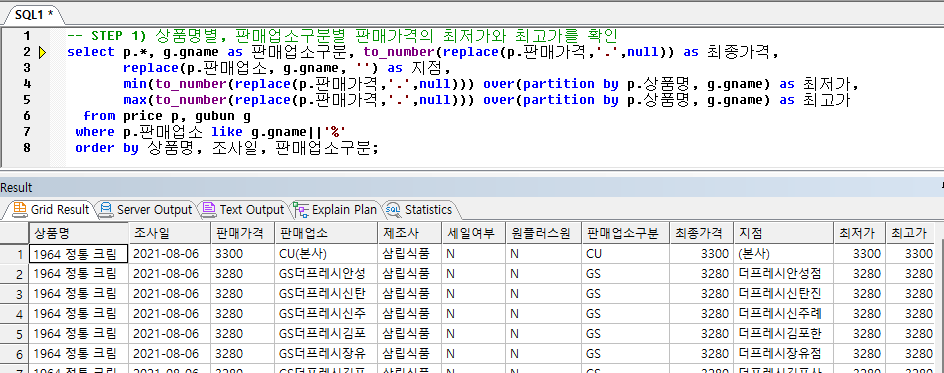944x373 pixels.
Task: Click the 최종가격 column header
Action: coord(702,233)
